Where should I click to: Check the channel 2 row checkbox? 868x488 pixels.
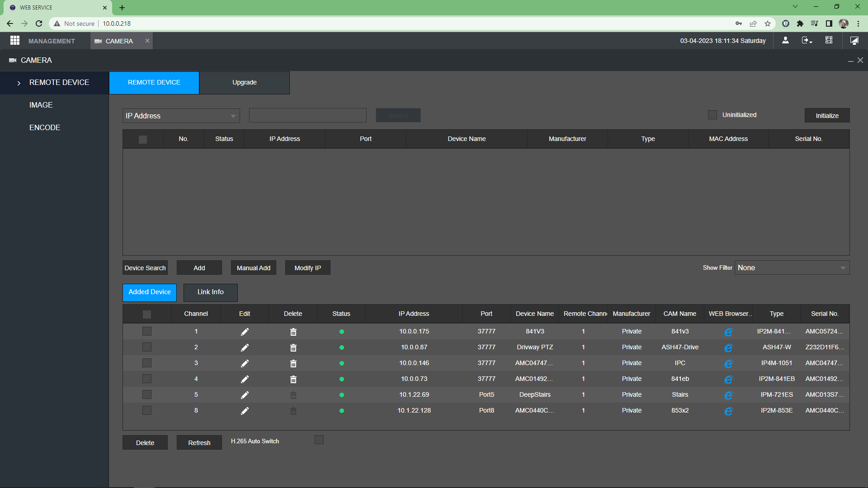(147, 347)
